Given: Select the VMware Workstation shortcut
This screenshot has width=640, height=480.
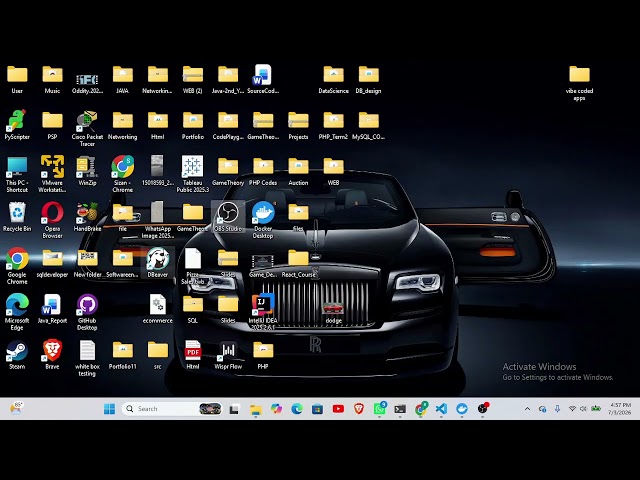Looking at the screenshot, I should 52,174.
